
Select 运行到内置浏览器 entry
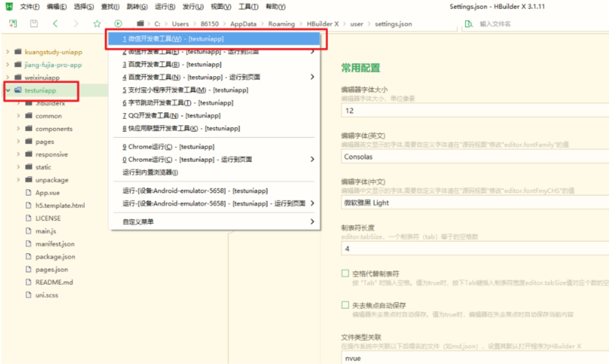pyautogui.click(x=214, y=172)
